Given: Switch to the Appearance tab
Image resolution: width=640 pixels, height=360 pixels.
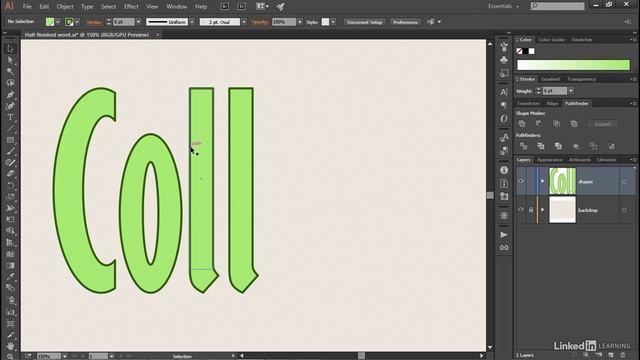Looking at the screenshot, I should click(550, 160).
